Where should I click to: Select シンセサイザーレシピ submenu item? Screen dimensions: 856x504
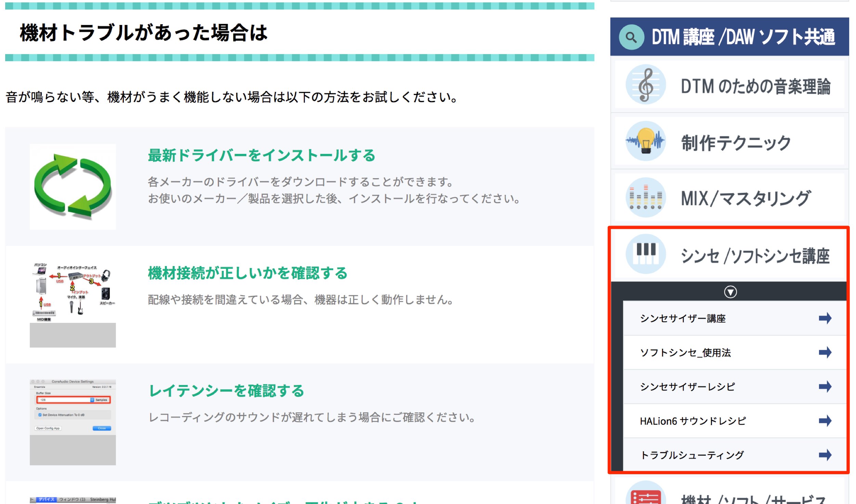(x=734, y=387)
